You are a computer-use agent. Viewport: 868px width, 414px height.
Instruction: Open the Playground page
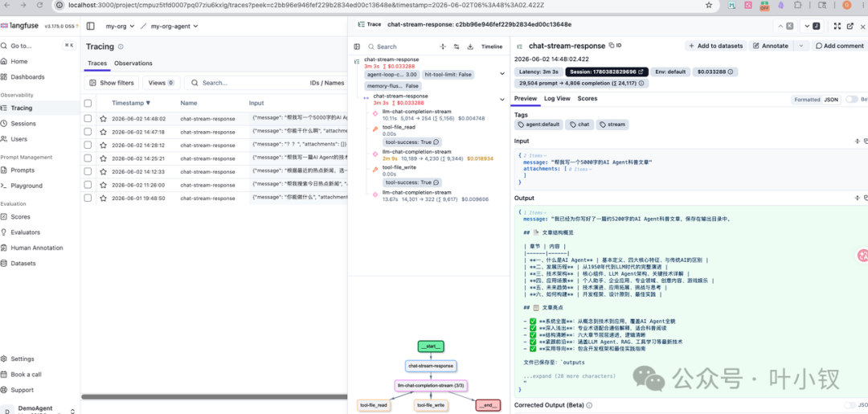(x=26, y=186)
